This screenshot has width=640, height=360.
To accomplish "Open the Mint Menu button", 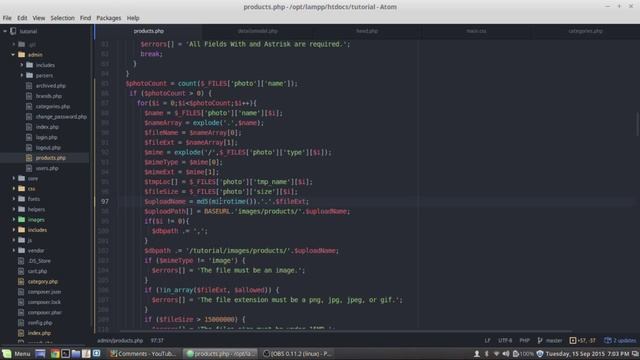I will coord(17,353).
